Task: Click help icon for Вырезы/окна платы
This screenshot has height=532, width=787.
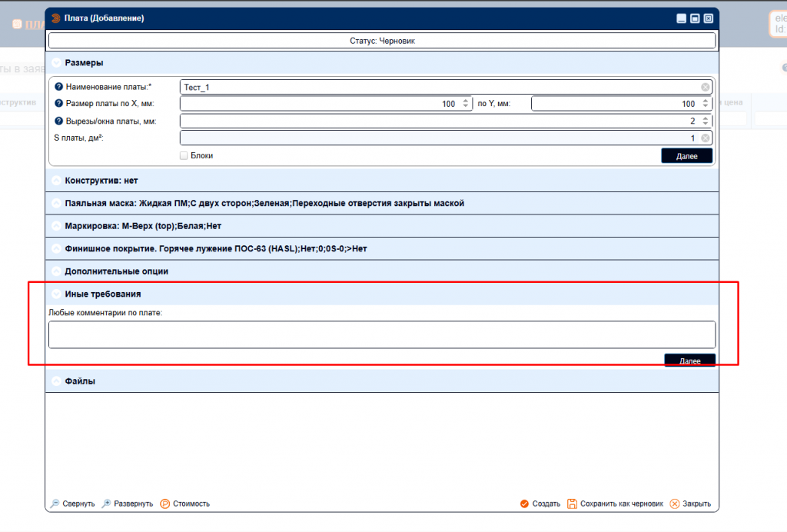Action: (x=59, y=121)
